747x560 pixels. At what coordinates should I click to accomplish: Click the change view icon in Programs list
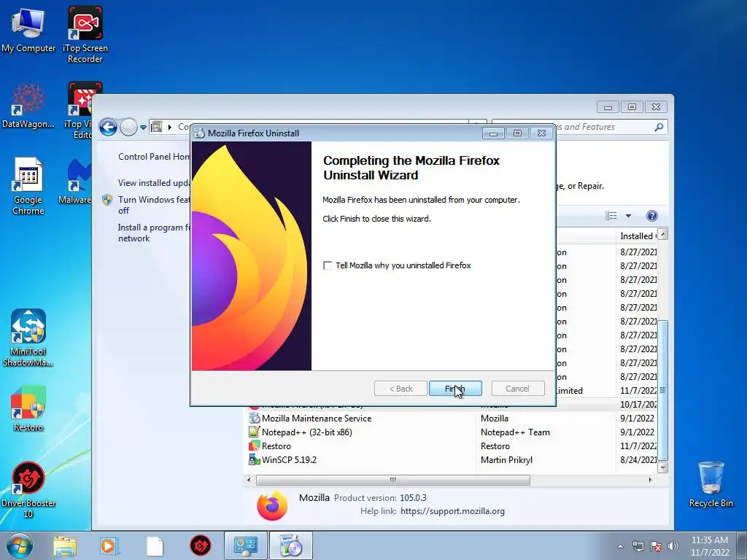[611, 216]
